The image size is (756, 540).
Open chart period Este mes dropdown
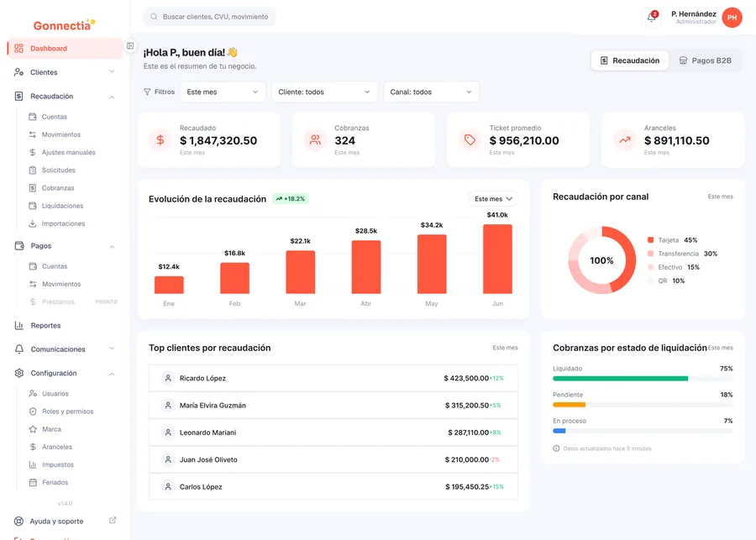coord(493,199)
